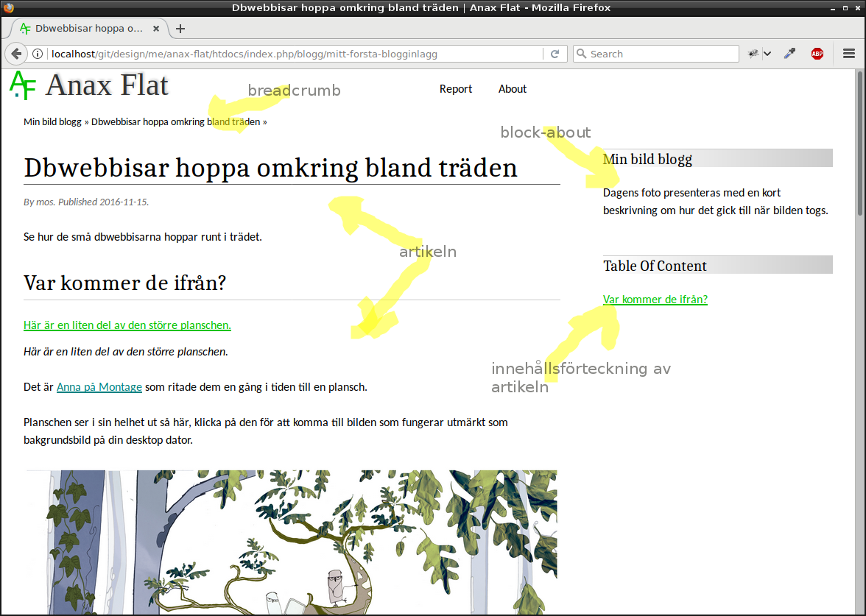Screen dimensions: 866x616
Task: Maximize the Firefox window
Action: 845,8
